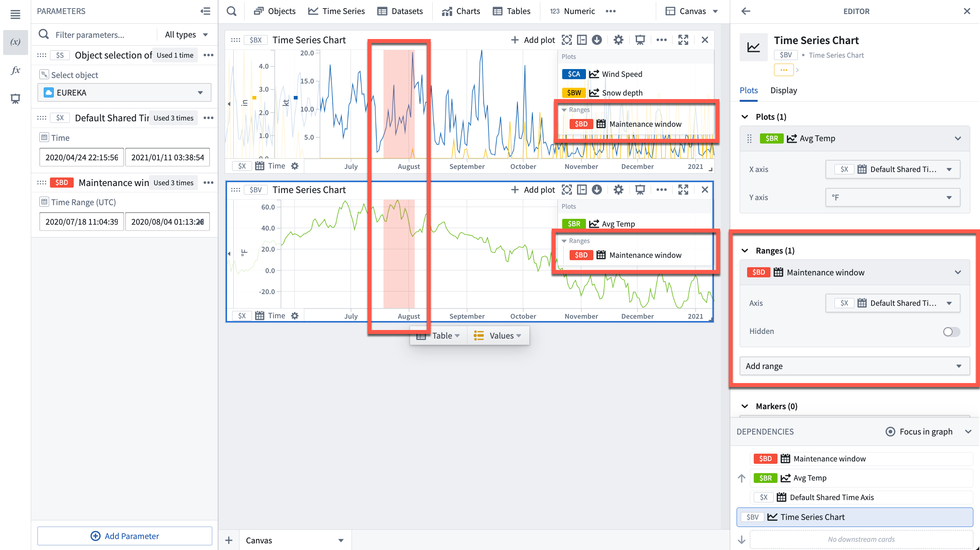
Task: Click the search icon in the top toolbar
Action: pos(232,11)
